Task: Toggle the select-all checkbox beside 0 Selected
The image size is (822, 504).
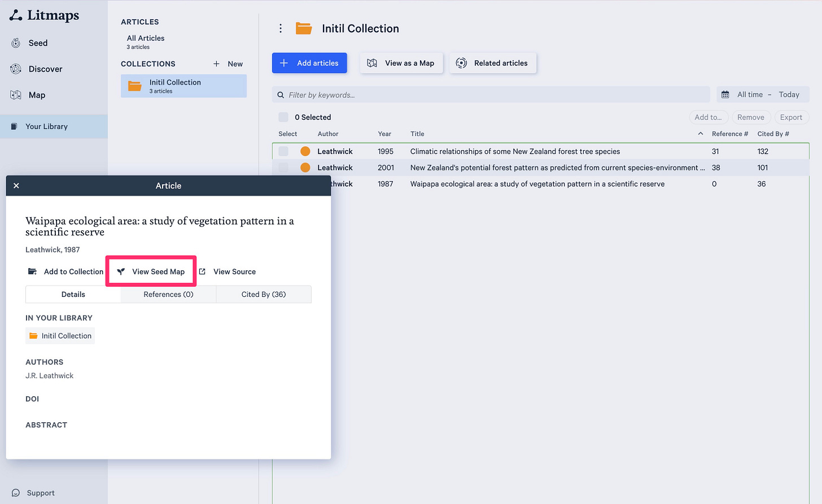Action: click(x=283, y=117)
